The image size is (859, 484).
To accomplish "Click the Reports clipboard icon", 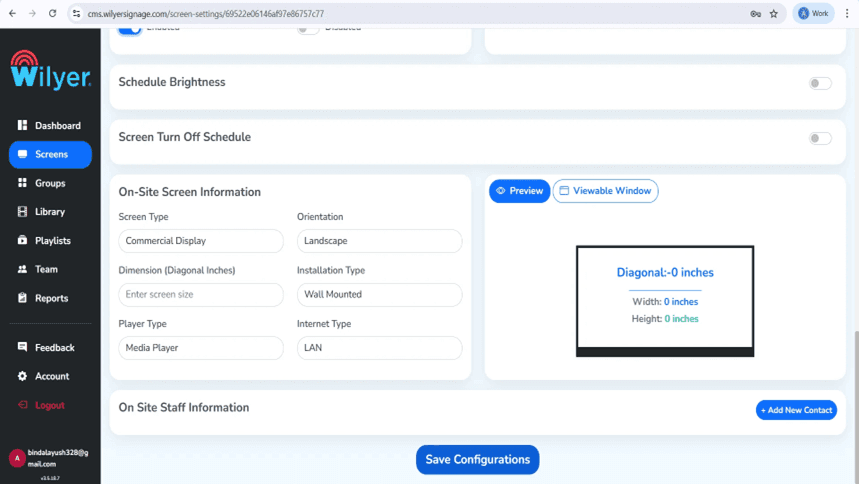I will click(22, 298).
